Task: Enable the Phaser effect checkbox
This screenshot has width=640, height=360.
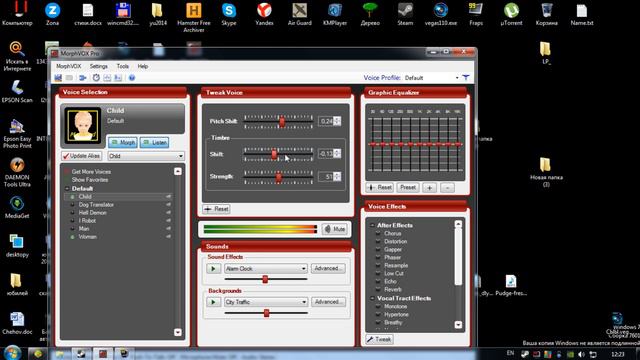Action: (x=378, y=257)
